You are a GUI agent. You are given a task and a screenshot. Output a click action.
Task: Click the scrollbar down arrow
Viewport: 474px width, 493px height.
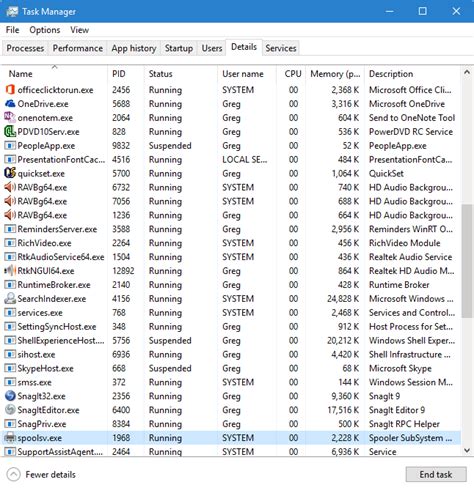(467, 450)
